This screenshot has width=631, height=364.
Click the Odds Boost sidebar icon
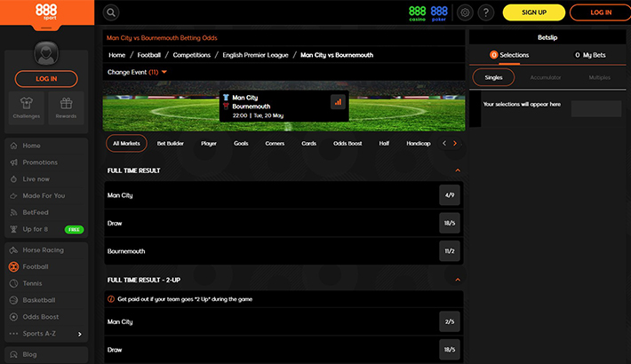(13, 317)
